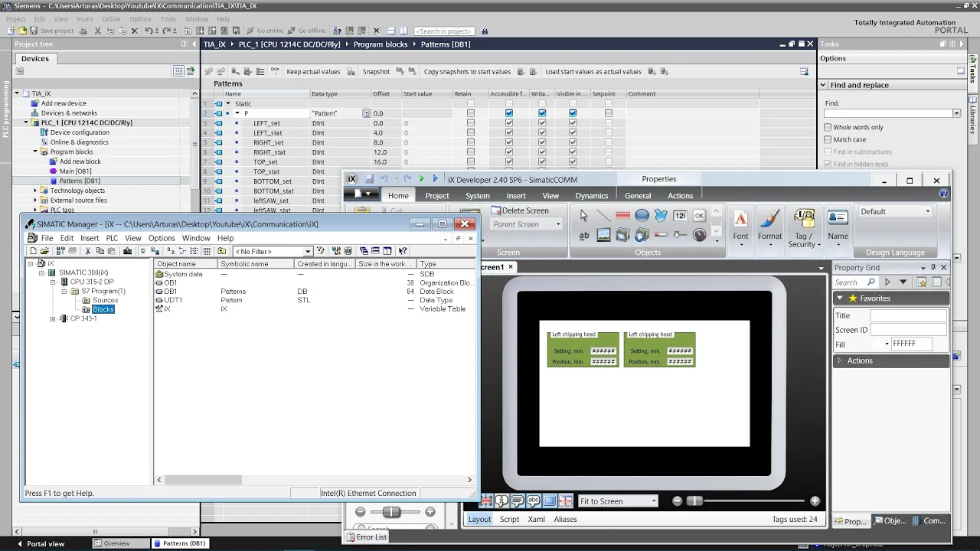Collapse the Find and replace section
The image size is (980, 551).
tap(824, 85)
